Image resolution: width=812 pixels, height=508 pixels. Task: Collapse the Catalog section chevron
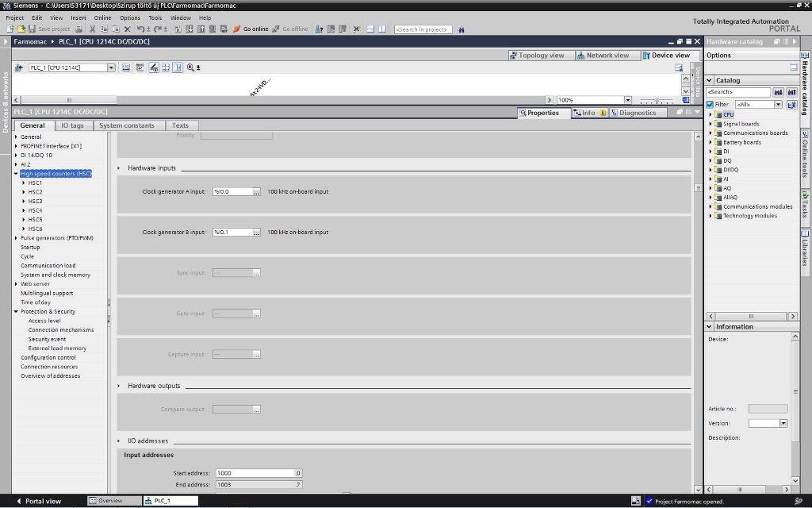(x=710, y=80)
